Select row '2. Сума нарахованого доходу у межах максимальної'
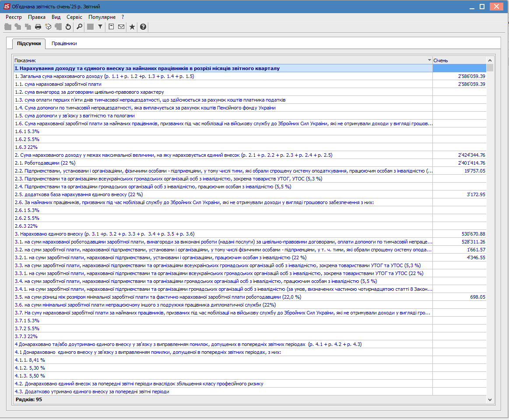The image size is (509, 420). pyautogui.click(x=250, y=155)
